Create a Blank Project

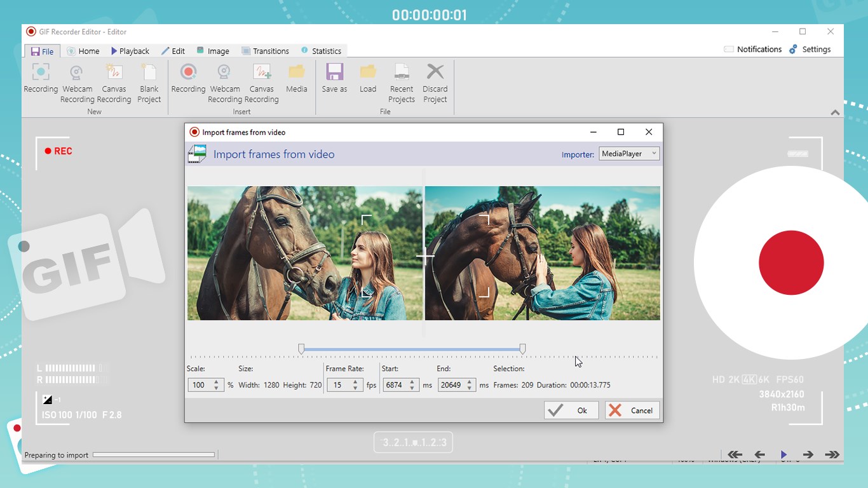pos(149,83)
